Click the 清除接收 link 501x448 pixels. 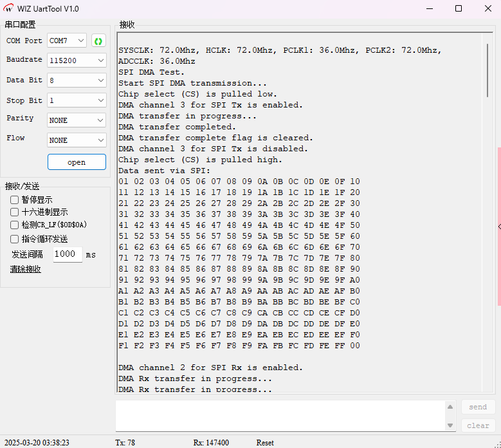[25, 269]
